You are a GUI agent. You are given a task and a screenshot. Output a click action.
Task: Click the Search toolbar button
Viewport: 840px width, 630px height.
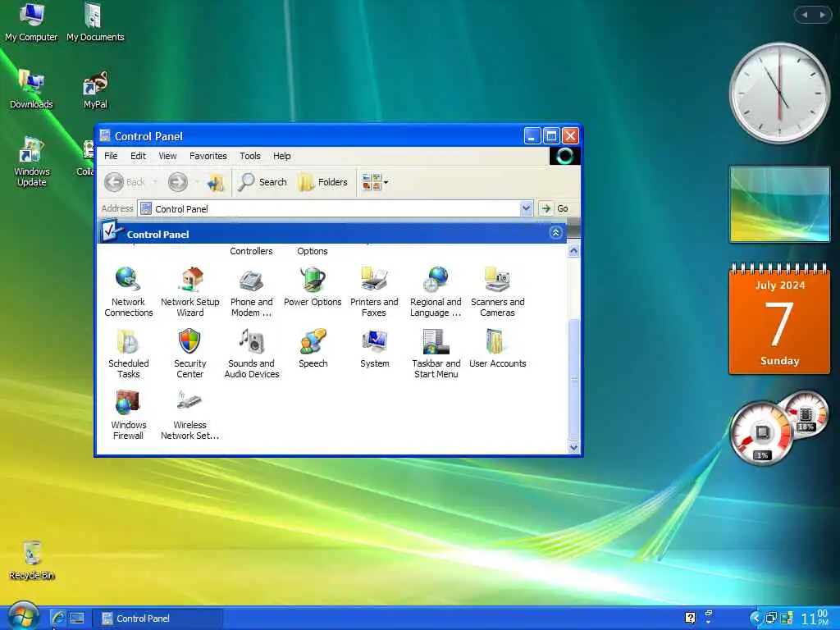(262, 182)
